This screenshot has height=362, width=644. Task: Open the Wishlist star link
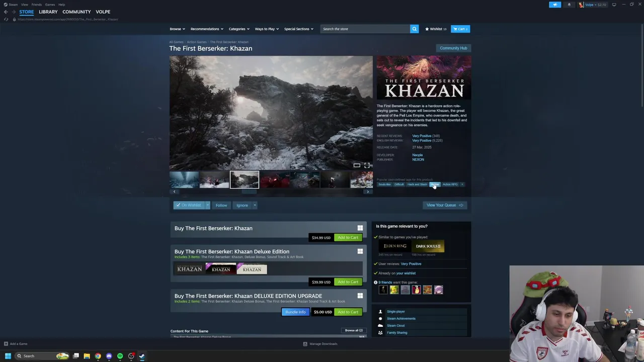(436, 29)
